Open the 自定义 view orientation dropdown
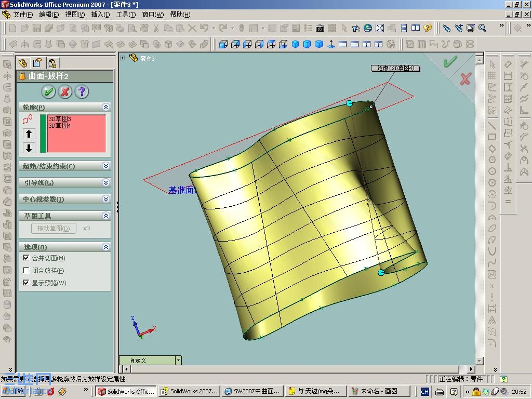The height and width of the screenshot is (399, 532). [x=179, y=361]
